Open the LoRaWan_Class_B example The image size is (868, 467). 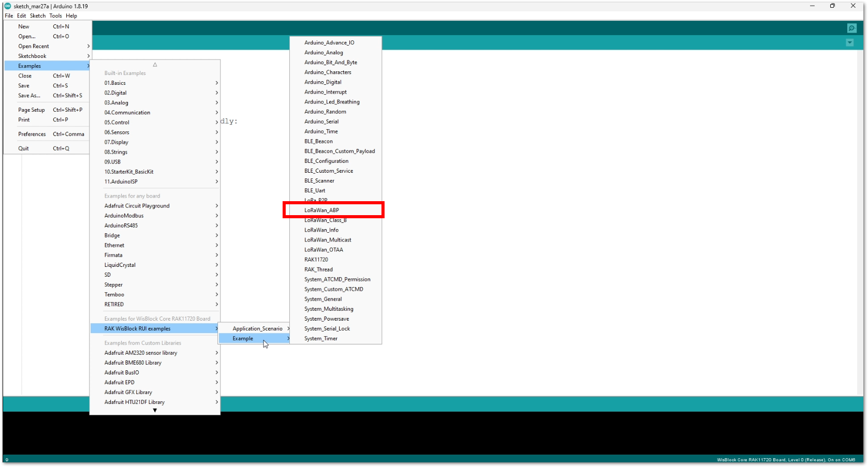(335, 220)
